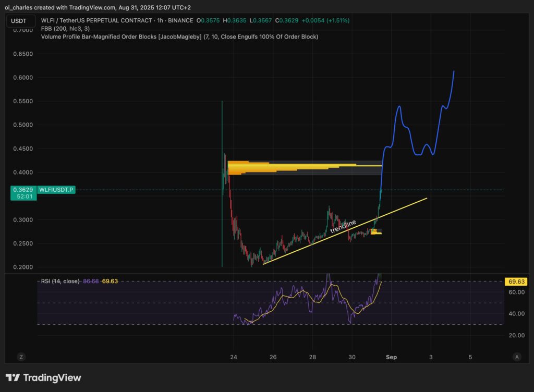Select the yellow order block volume profile

[x=292, y=167]
